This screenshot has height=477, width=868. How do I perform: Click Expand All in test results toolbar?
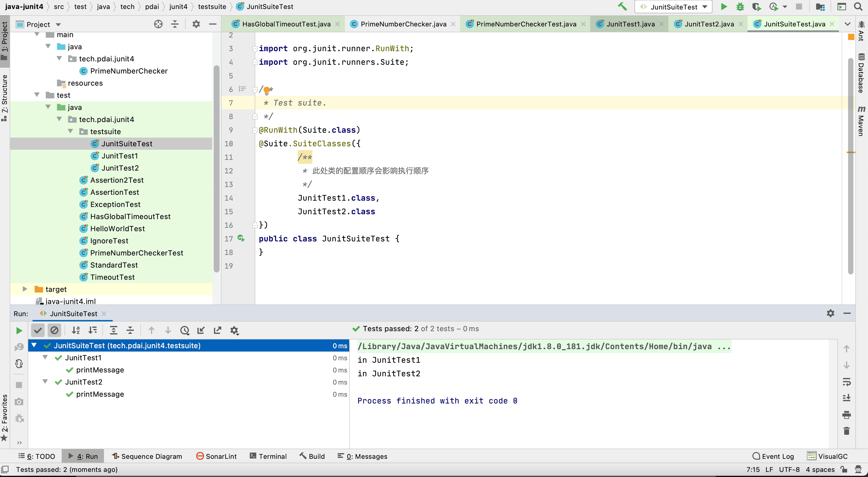114,330
